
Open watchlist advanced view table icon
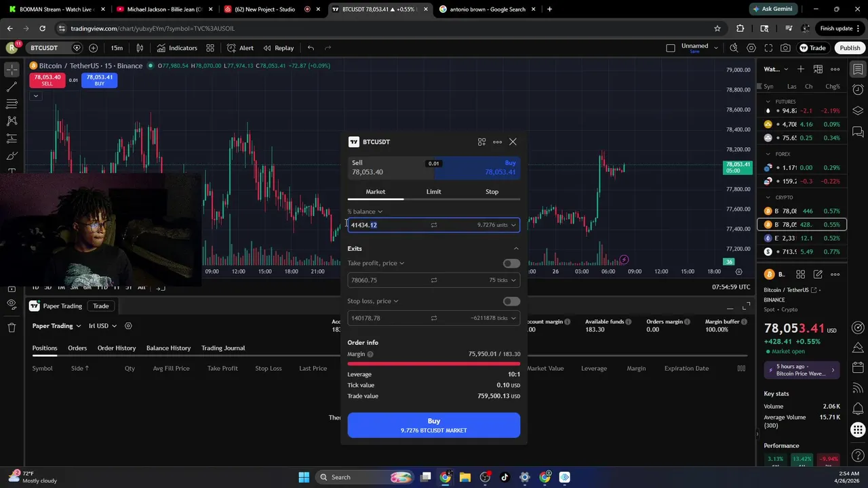tap(818, 69)
